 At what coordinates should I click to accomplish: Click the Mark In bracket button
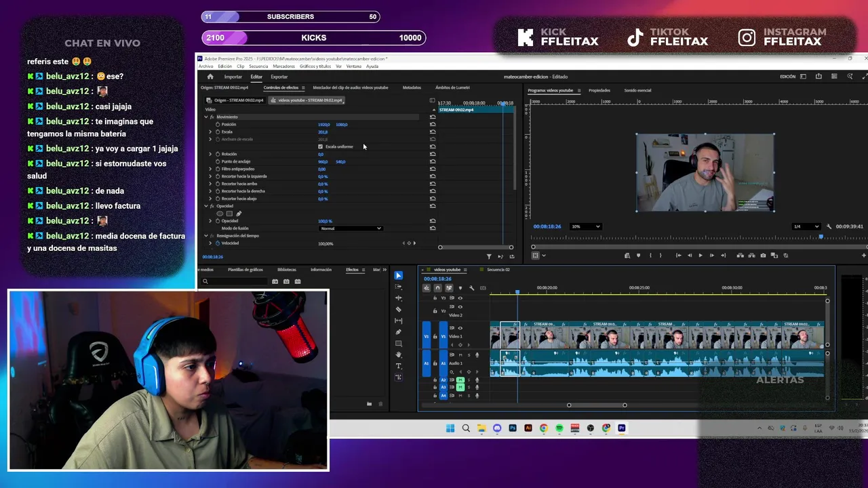650,256
